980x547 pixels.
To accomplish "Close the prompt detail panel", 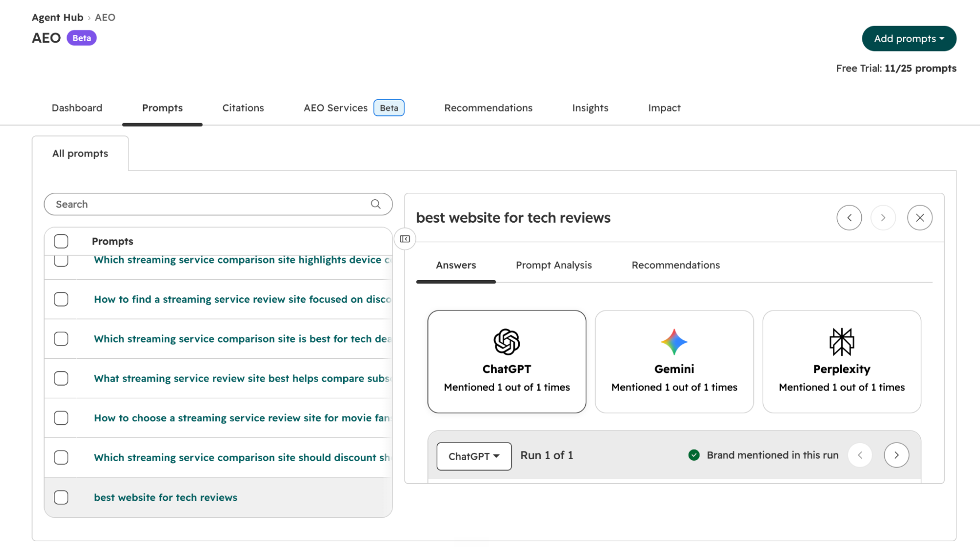I will point(920,218).
